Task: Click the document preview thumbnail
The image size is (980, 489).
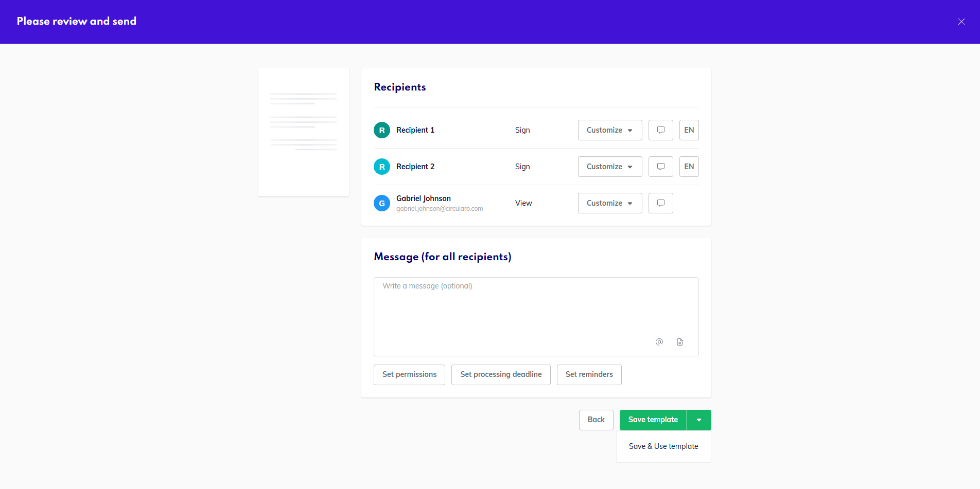Action: pyautogui.click(x=303, y=132)
